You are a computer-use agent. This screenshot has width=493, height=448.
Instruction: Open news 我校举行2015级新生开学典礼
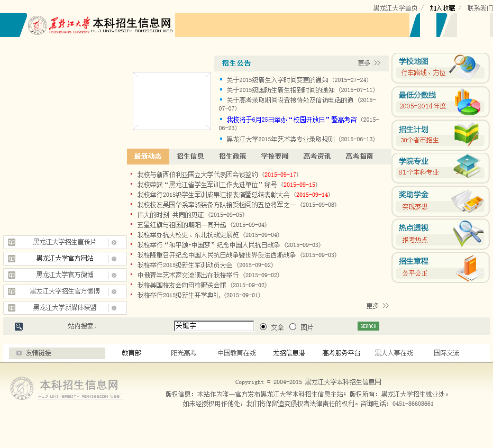pyautogui.click(x=178, y=295)
